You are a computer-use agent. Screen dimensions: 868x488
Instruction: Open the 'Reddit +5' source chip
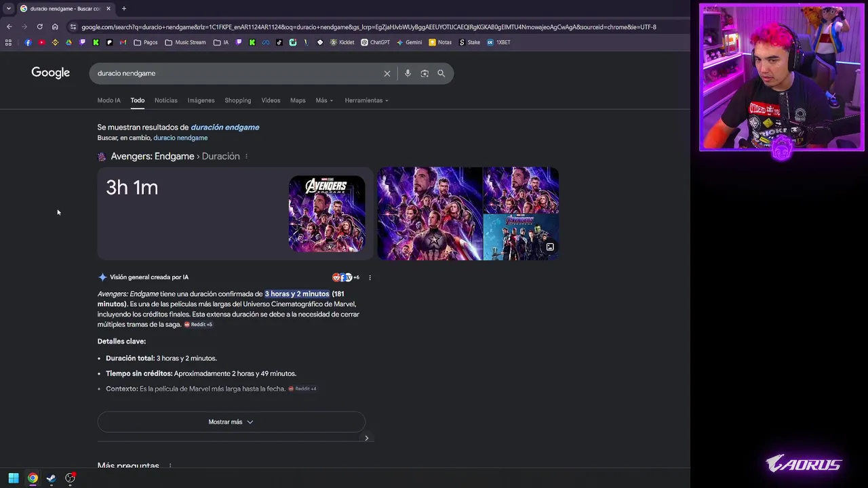click(198, 325)
